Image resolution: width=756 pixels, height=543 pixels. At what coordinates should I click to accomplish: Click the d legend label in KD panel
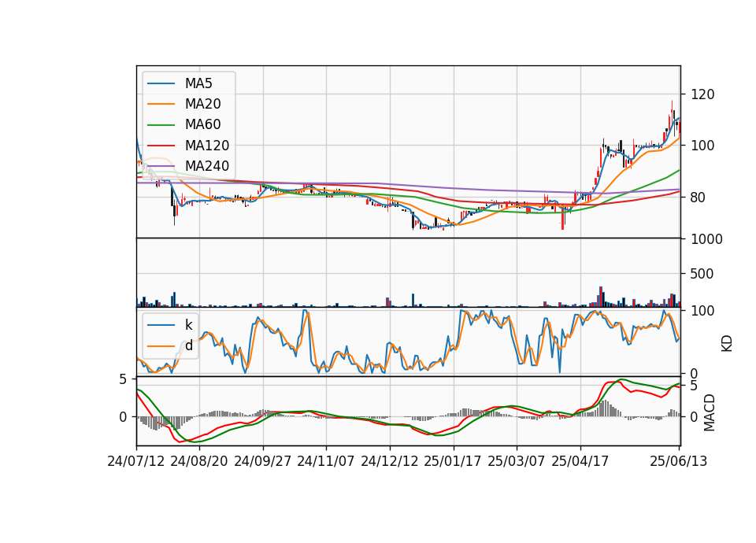point(189,345)
